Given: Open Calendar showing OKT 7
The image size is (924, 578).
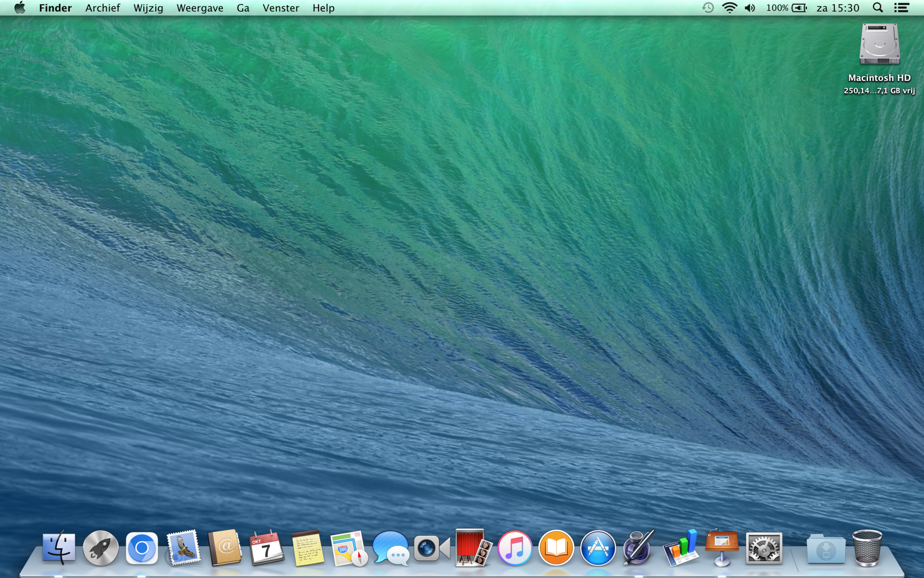Looking at the screenshot, I should point(267,548).
